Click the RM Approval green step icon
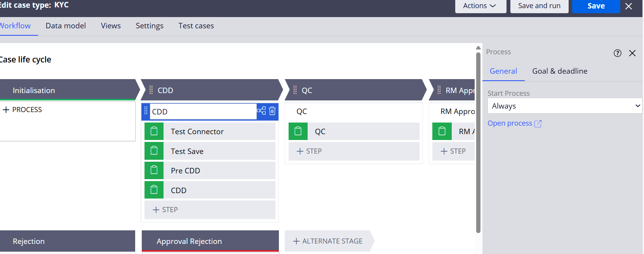 point(442,131)
